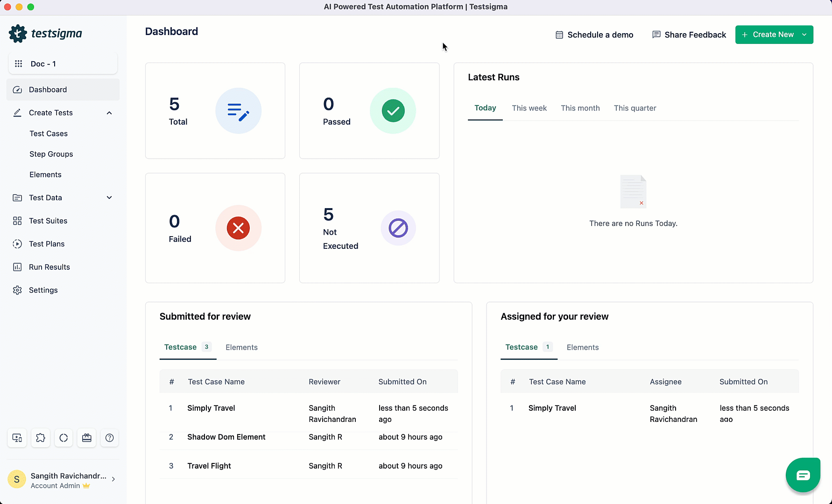
Task: Click the empty runs document illustration
Action: [633, 191]
